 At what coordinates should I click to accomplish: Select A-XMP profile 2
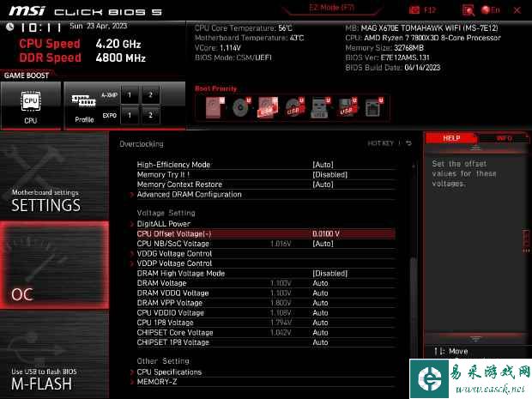click(150, 95)
